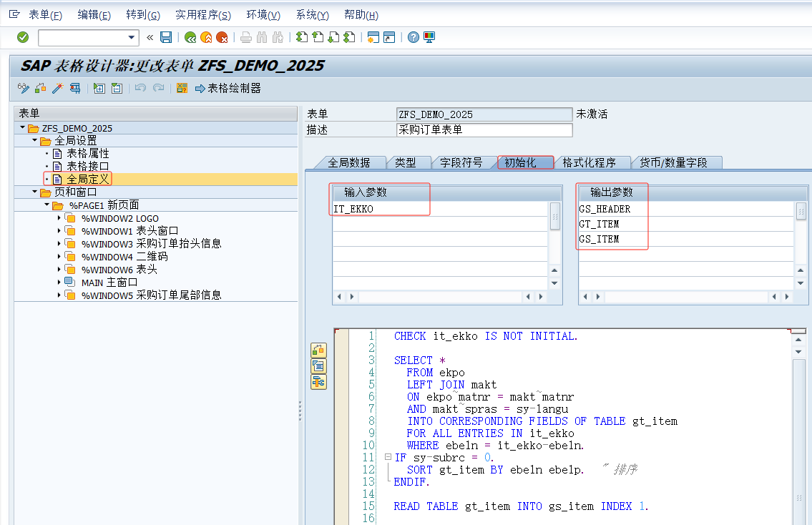Image resolution: width=812 pixels, height=525 pixels.
Task: Expand the MAIN 主窗口 node
Action: [59, 283]
